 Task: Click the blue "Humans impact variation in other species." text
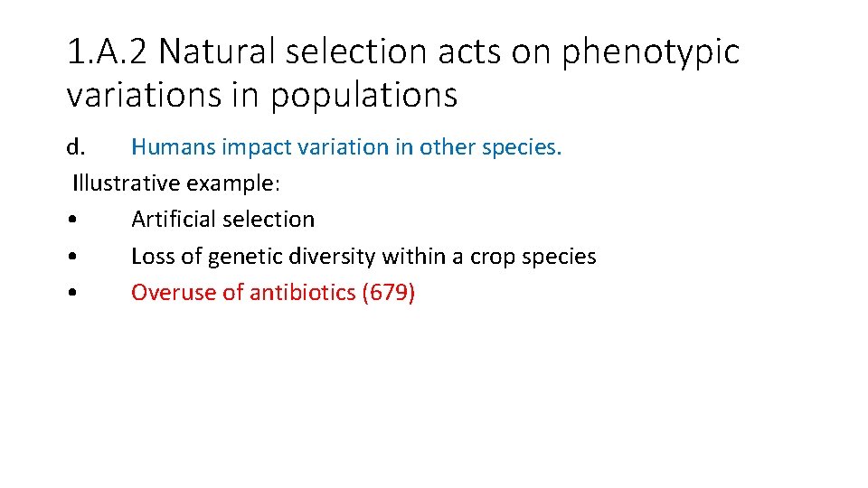click(x=346, y=146)
